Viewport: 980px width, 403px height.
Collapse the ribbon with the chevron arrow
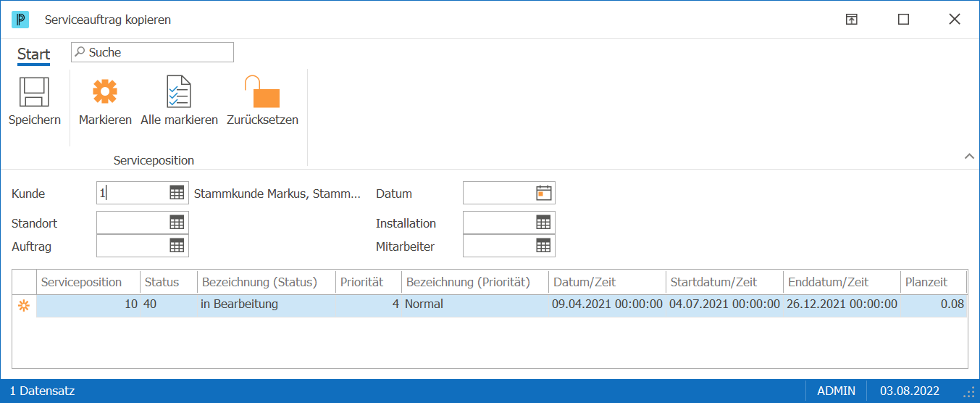point(969,157)
